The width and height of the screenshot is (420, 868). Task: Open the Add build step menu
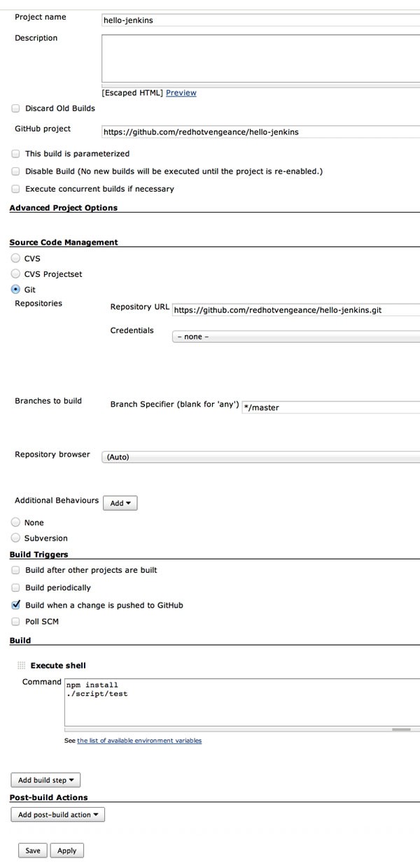pyautogui.click(x=46, y=780)
